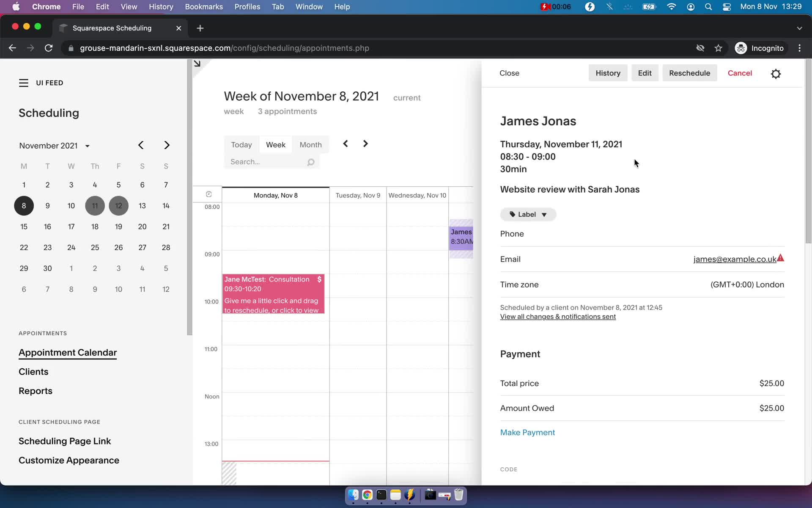Switch to Month view tab

(310, 144)
